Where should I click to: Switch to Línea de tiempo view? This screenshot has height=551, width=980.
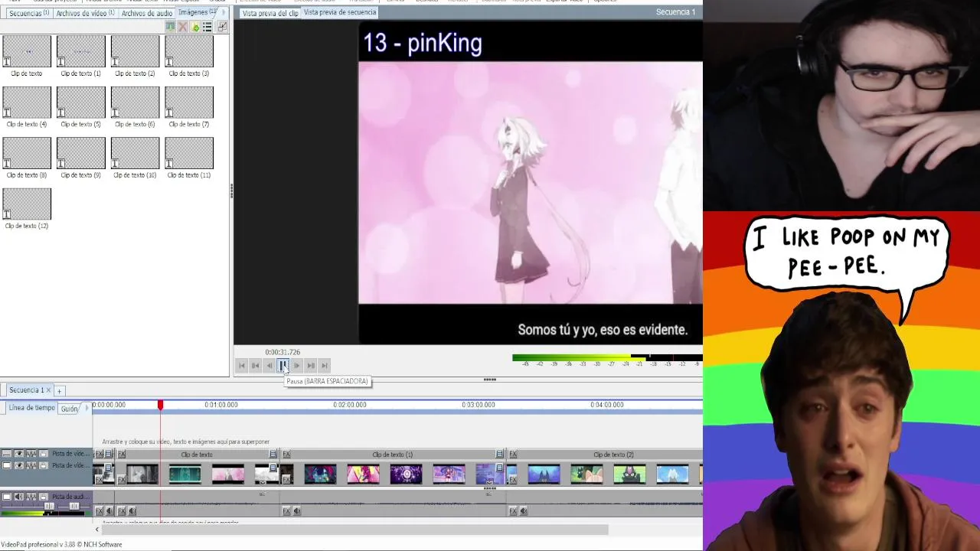[x=31, y=408]
